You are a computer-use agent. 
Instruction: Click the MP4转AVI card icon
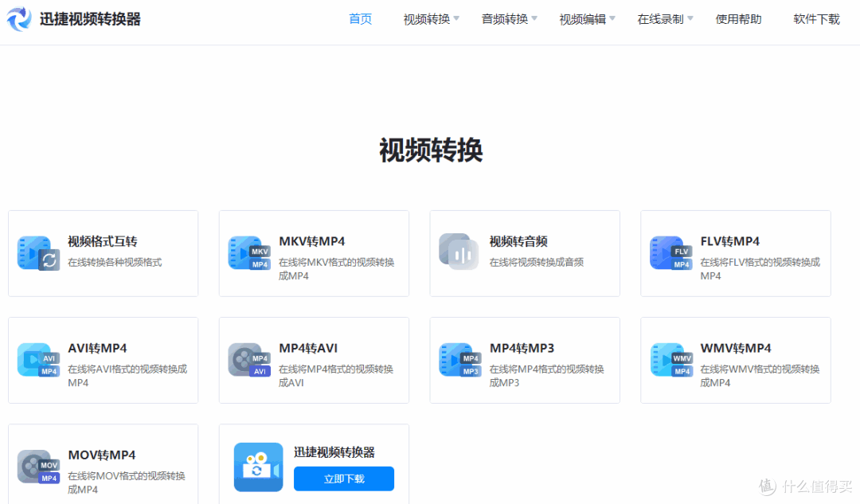(249, 360)
